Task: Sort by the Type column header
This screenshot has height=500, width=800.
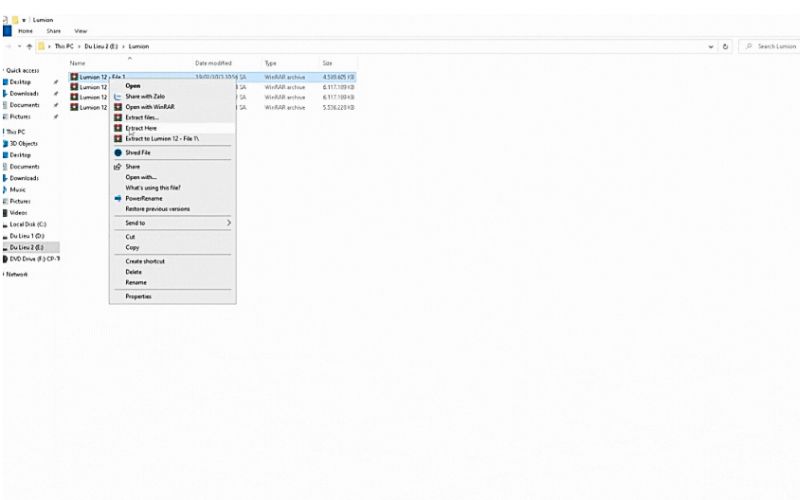Action: click(x=270, y=63)
